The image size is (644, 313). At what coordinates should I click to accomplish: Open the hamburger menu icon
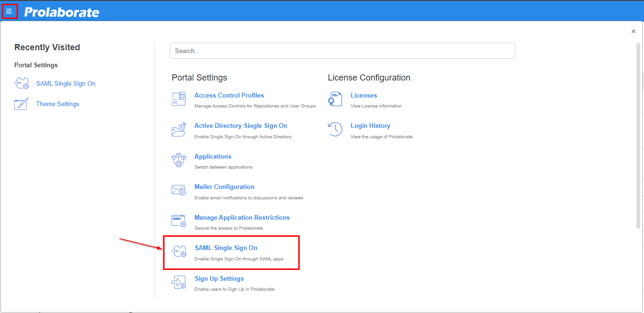click(x=9, y=11)
